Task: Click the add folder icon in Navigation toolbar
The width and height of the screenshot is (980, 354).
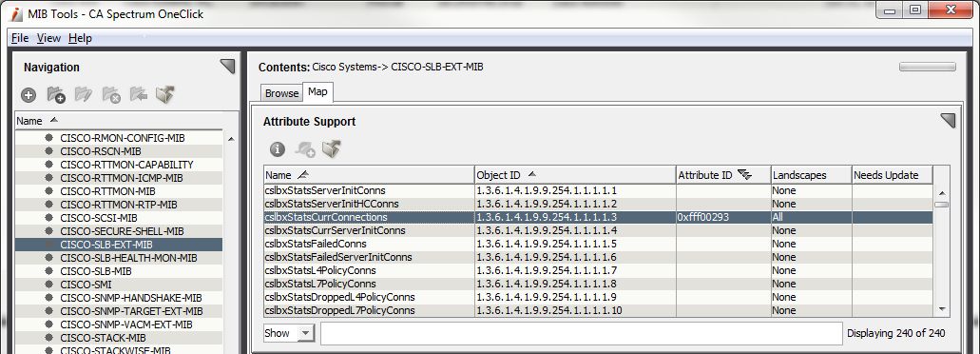Action: tap(56, 94)
